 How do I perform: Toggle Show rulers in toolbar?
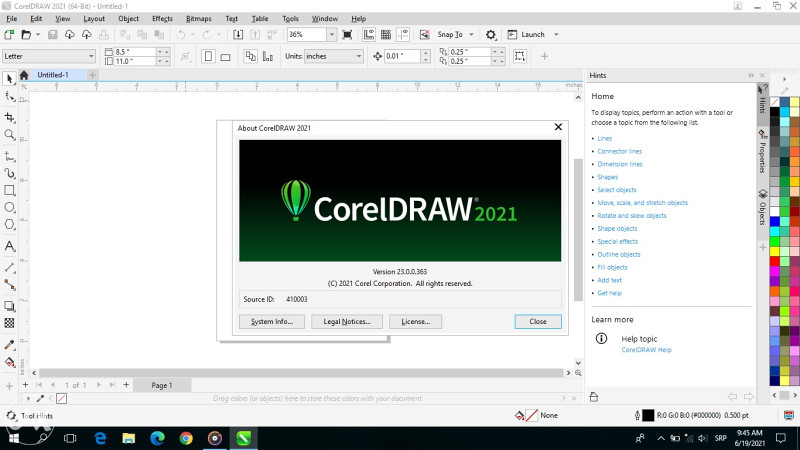tap(368, 34)
